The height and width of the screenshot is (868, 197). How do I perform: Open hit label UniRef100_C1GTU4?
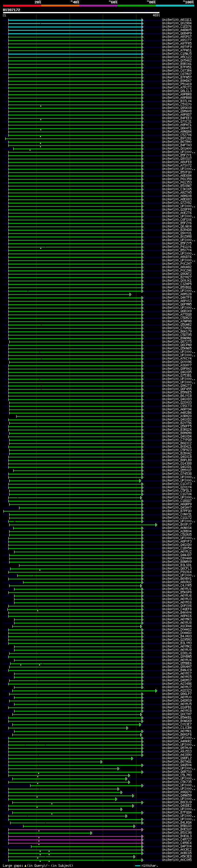(177, 494)
